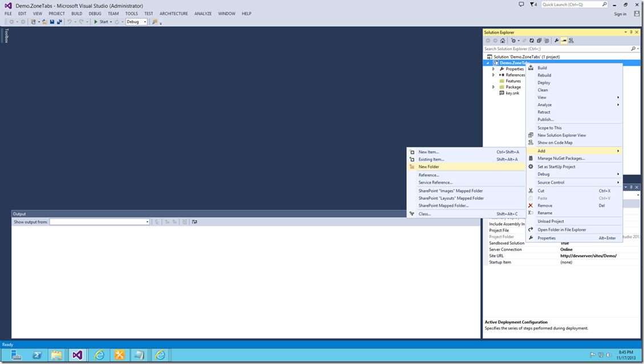The image size is (644, 364).
Task: Collapse the Demo.ZoneTabs project node
Action: tap(488, 63)
